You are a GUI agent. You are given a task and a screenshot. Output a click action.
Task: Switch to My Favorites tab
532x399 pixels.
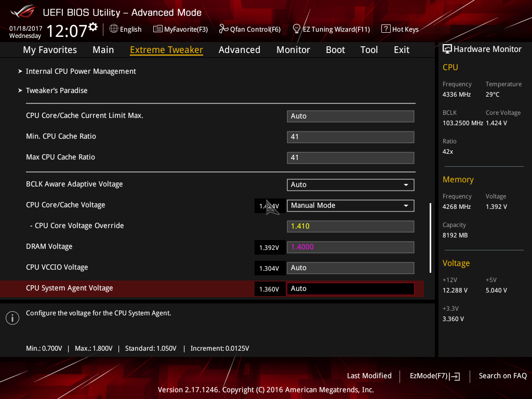50,50
